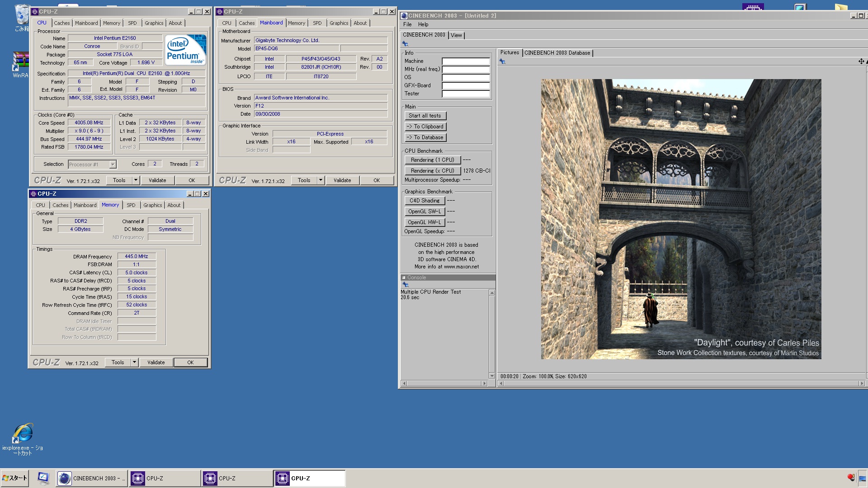Open Tools dropdown arrow in CPU-Z Mainboard window
Image resolution: width=868 pixels, height=488 pixels.
321,180
